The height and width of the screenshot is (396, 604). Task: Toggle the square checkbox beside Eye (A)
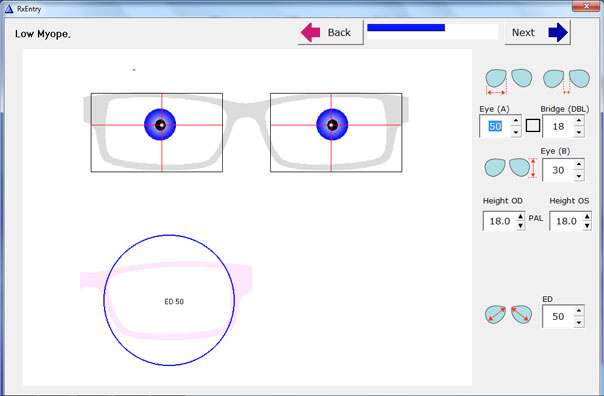point(533,126)
